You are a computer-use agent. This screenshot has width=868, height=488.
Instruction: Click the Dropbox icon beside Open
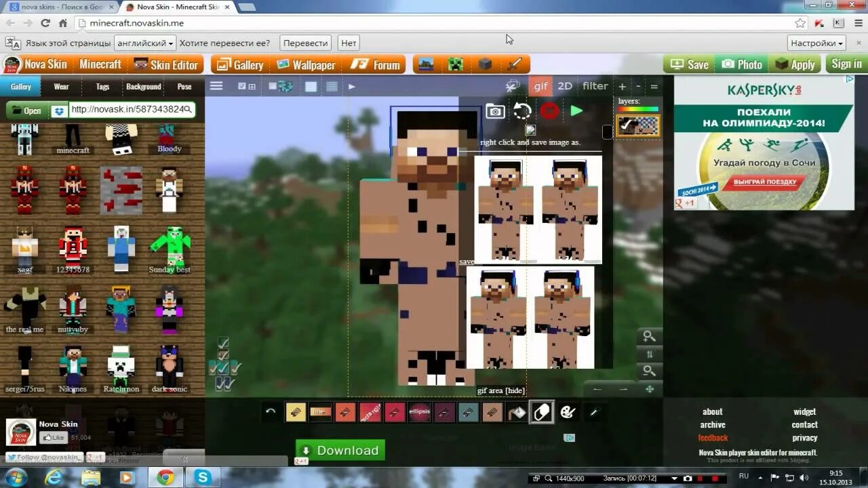tap(59, 110)
